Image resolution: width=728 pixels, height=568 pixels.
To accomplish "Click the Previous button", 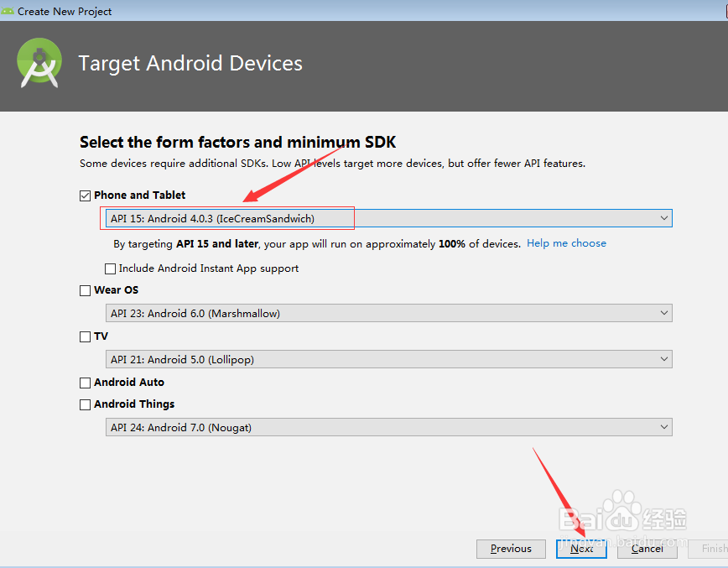I will coord(511,549).
